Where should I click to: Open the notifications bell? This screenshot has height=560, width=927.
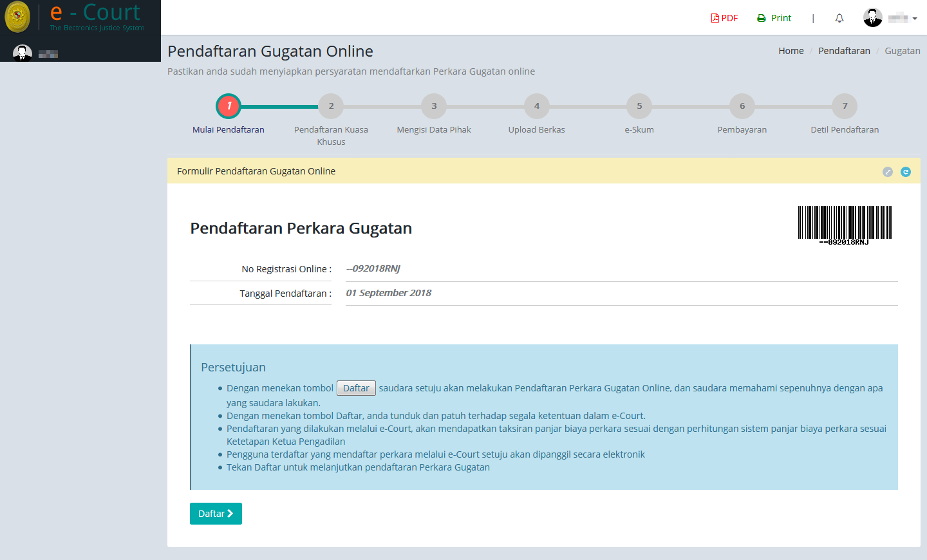tap(839, 18)
